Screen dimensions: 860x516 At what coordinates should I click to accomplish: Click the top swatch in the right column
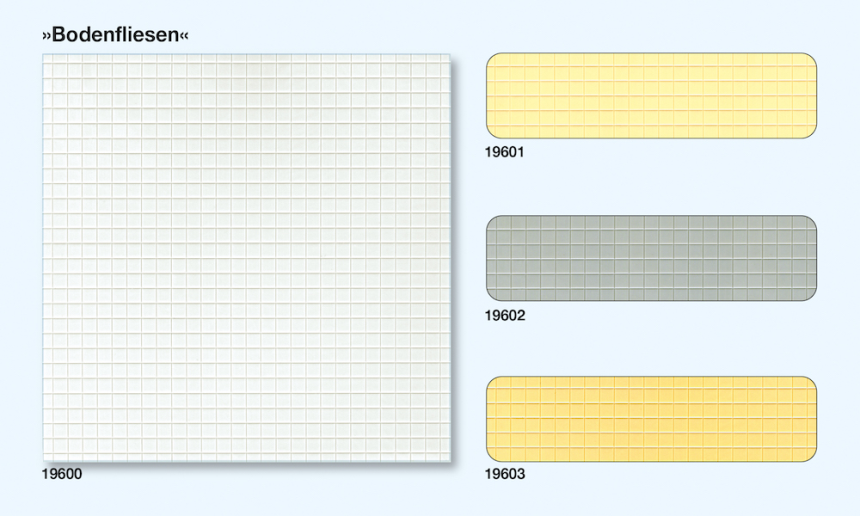(651, 96)
